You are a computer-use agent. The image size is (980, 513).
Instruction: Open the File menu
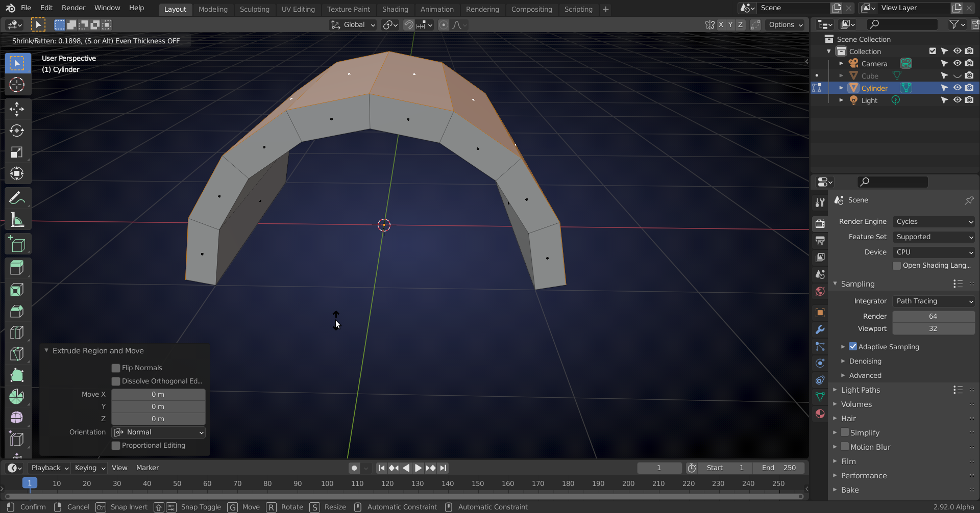pyautogui.click(x=26, y=8)
